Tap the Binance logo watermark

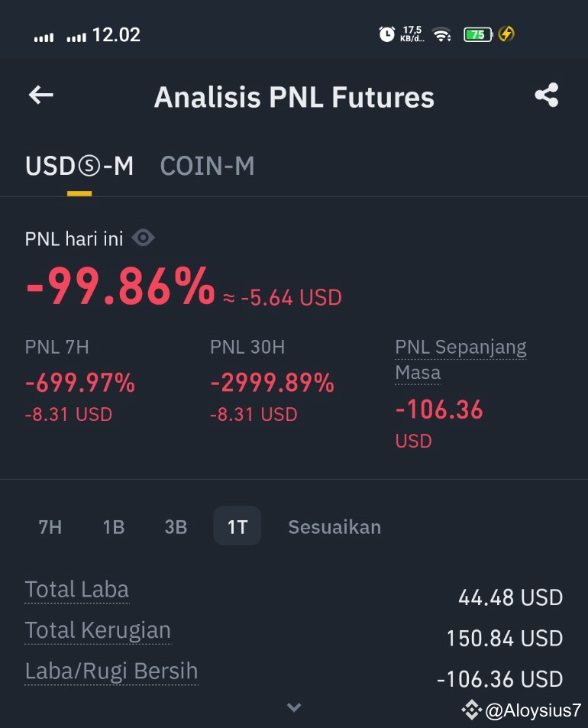tap(471, 710)
